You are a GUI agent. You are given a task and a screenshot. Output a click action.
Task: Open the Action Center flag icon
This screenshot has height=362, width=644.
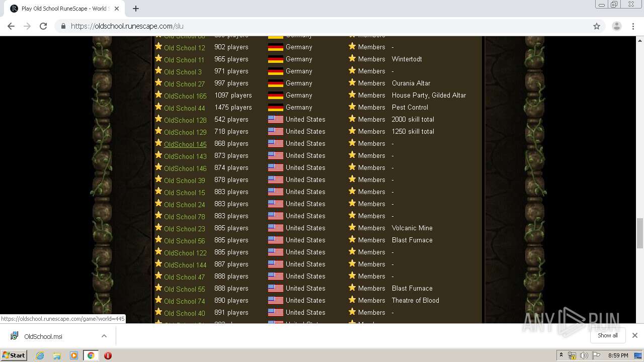(x=596, y=355)
